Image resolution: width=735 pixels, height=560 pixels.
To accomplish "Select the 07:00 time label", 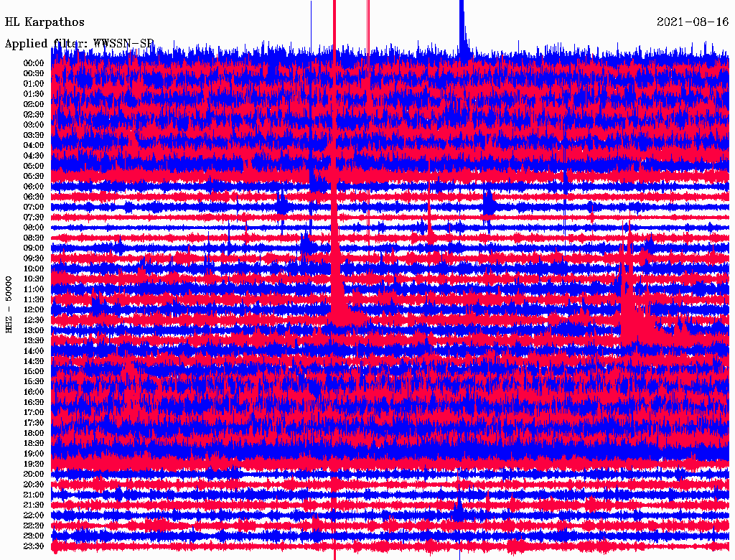I will coord(34,207).
